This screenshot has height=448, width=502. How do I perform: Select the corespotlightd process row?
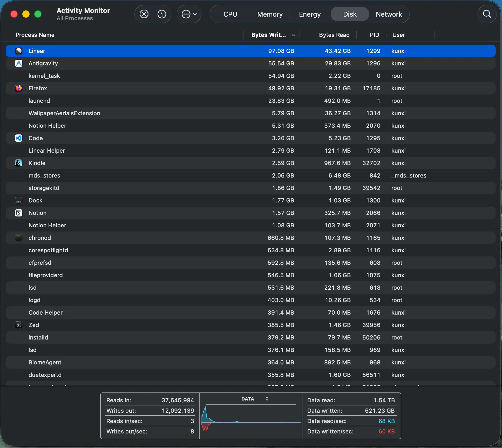pos(251,250)
